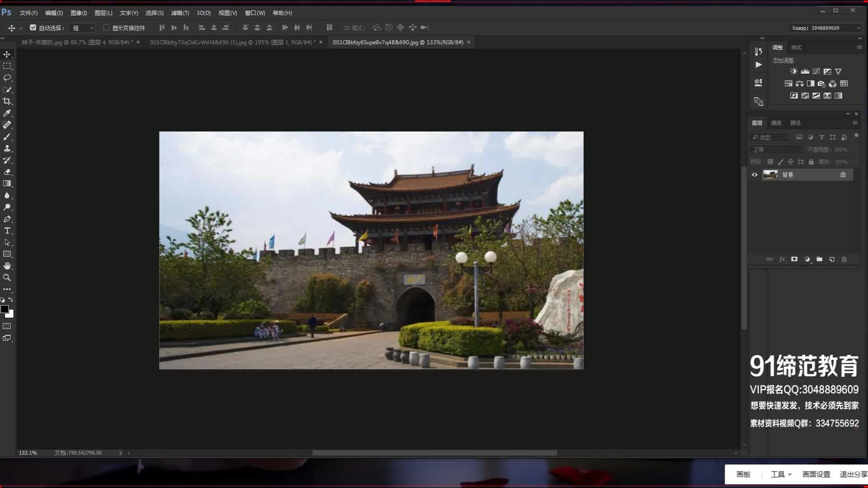The height and width of the screenshot is (488, 868).
Task: Hide the 背景 layer visibility eye
Action: point(755,175)
